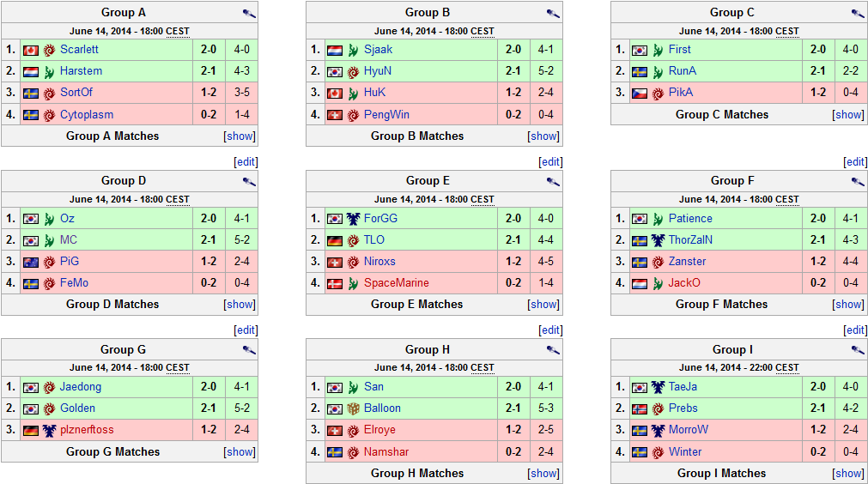Open the ThorZaIN player page
The image size is (868, 484).
click(690, 240)
